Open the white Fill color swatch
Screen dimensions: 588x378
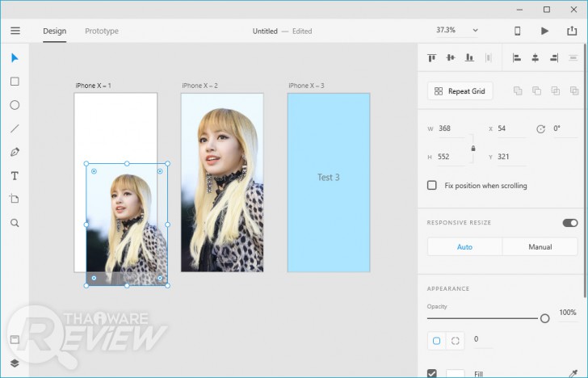pos(456,373)
